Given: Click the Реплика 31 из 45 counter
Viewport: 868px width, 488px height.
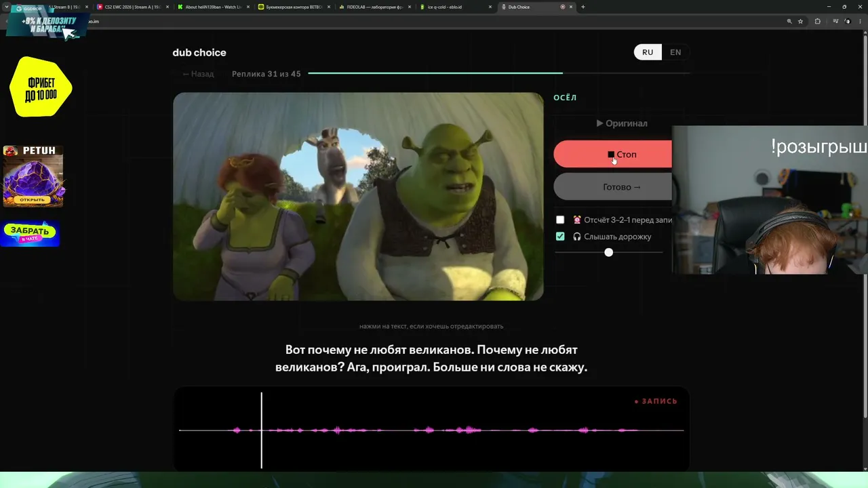Looking at the screenshot, I should [x=267, y=74].
